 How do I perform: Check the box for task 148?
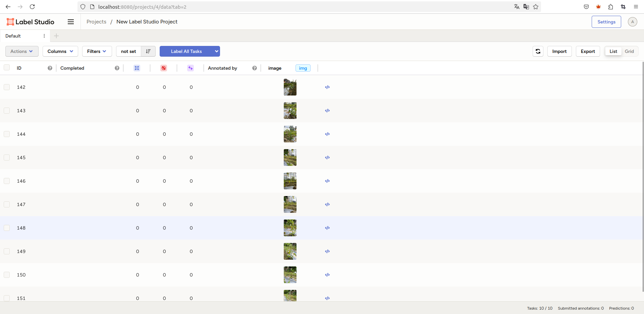point(7,228)
